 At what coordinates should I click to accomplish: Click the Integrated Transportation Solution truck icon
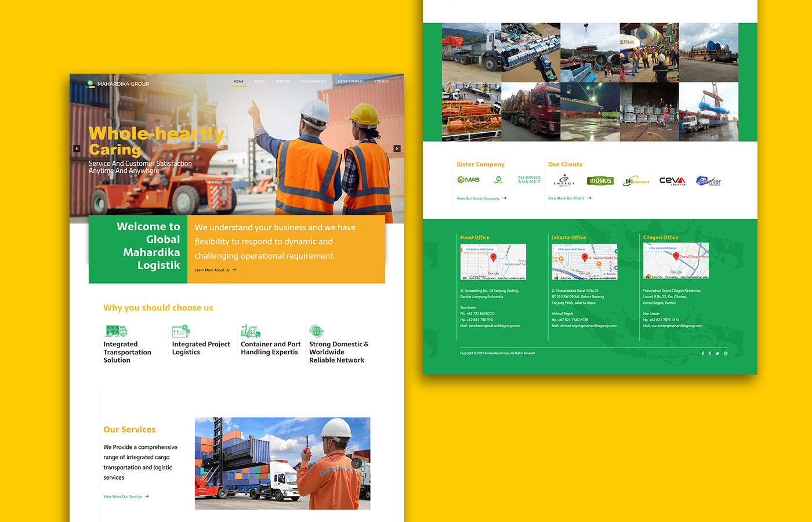click(115, 331)
